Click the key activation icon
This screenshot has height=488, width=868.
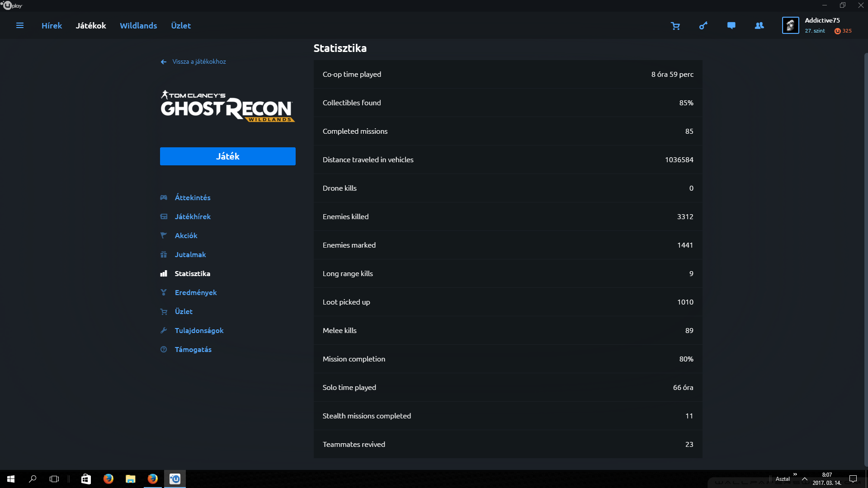pyautogui.click(x=703, y=26)
